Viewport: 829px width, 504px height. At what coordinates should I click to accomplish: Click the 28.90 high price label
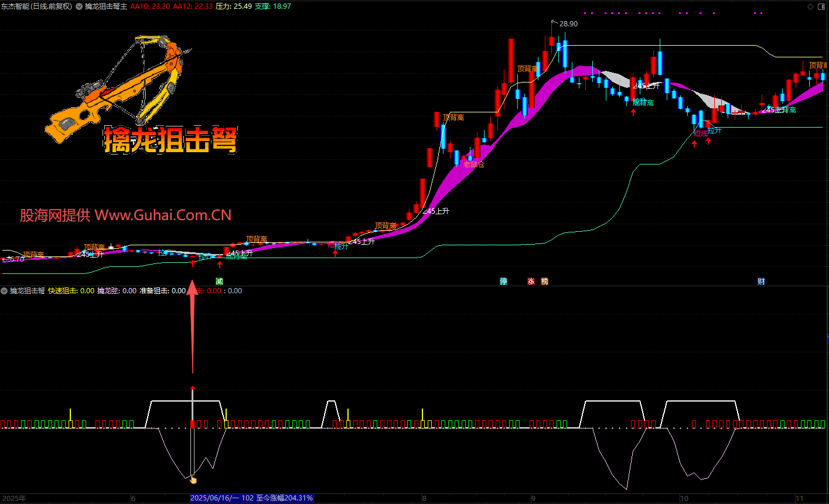[x=568, y=23]
